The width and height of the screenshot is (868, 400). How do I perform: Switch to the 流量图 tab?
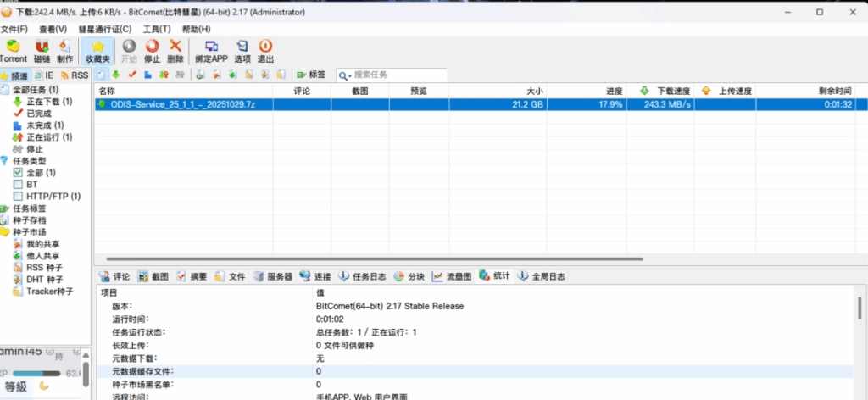[x=451, y=276]
